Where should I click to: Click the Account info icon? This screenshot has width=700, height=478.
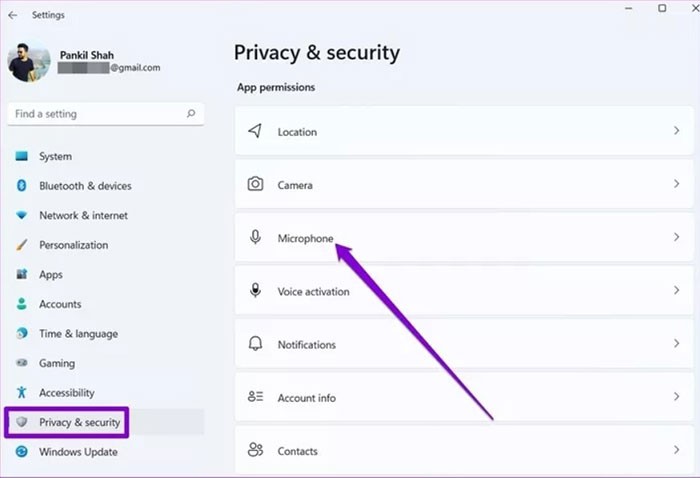(x=255, y=397)
